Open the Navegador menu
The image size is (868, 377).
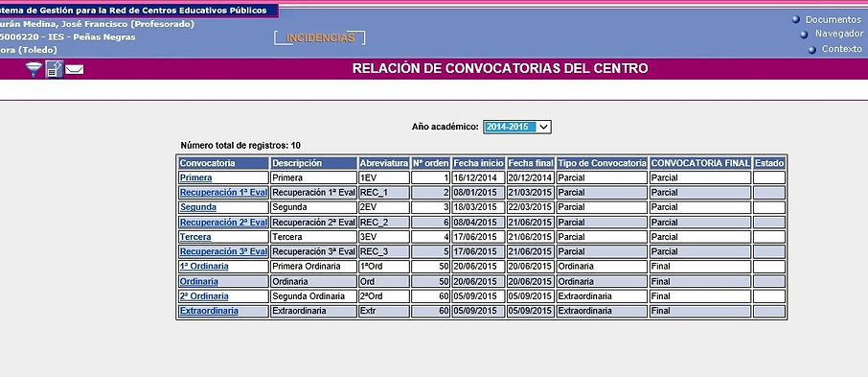[x=838, y=34]
